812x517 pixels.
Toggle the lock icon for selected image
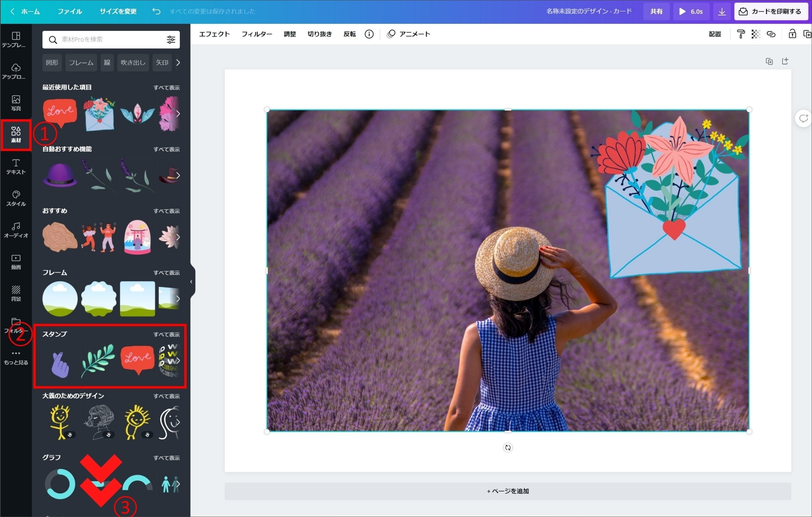pos(792,34)
